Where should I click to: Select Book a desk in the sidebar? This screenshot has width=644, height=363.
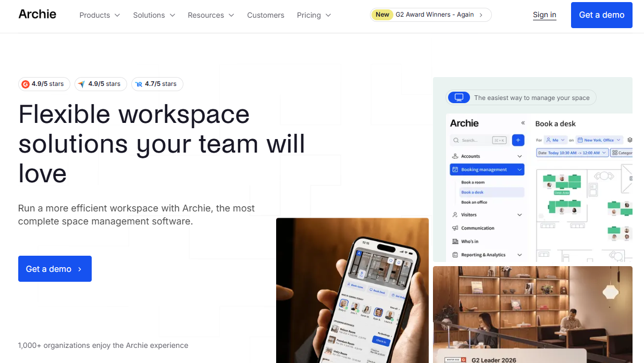pos(472,192)
